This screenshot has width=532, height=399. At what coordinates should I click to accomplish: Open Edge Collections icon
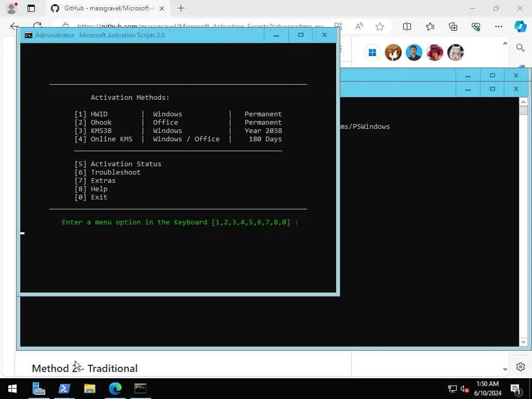click(x=453, y=26)
